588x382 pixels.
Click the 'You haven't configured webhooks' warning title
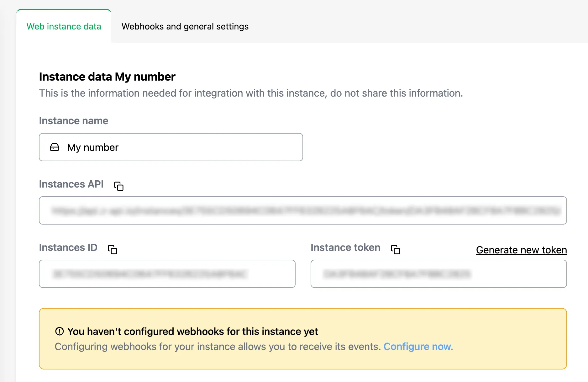pyautogui.click(x=192, y=332)
